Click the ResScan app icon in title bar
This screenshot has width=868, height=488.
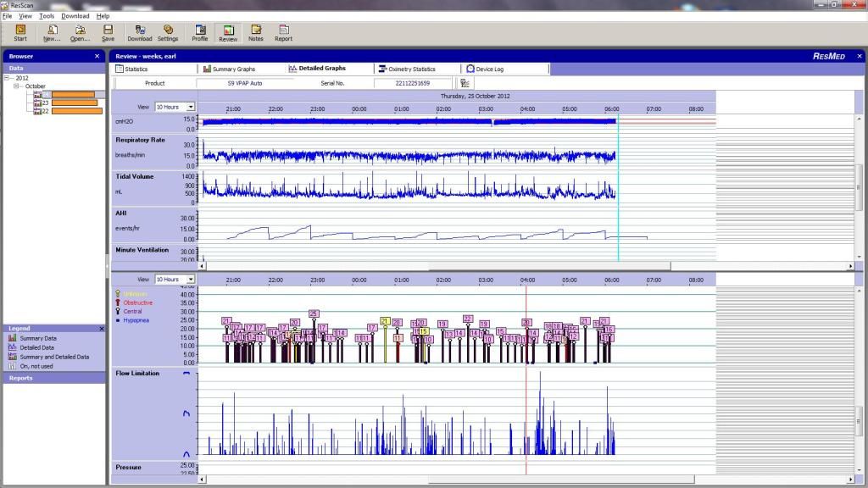coord(4,5)
